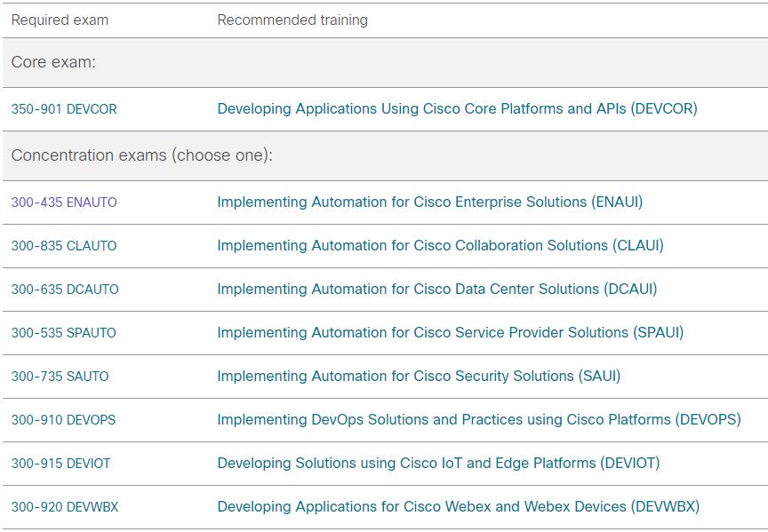Click the Core exam section header row
Image resolution: width=768 pixels, height=532 pixels.
(x=385, y=63)
